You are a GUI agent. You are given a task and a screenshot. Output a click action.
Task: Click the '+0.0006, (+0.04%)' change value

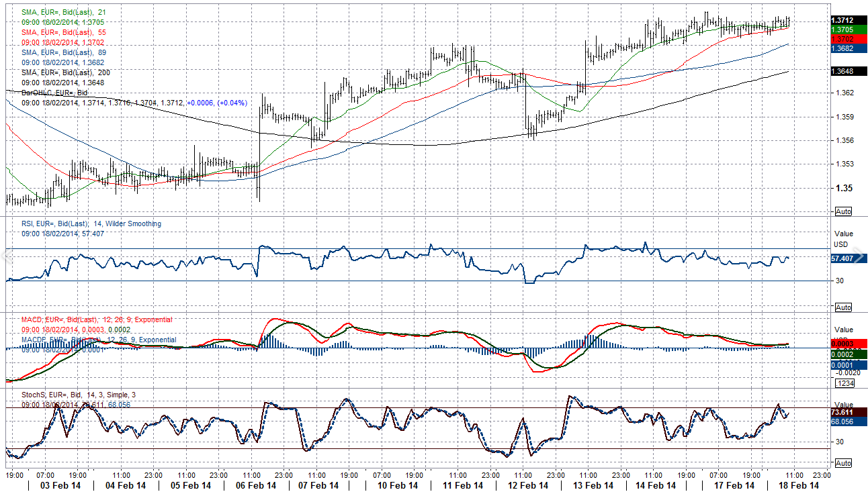(216, 103)
